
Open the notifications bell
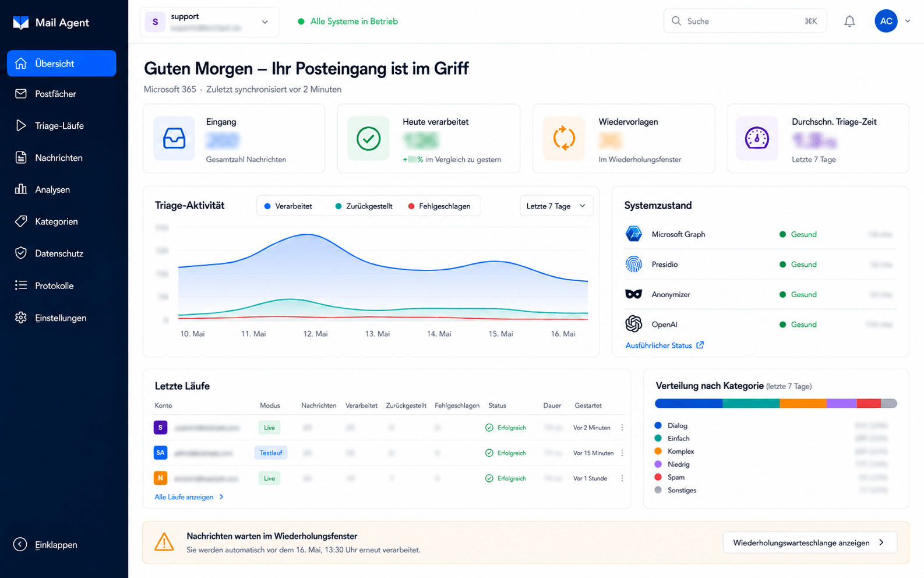pos(849,22)
